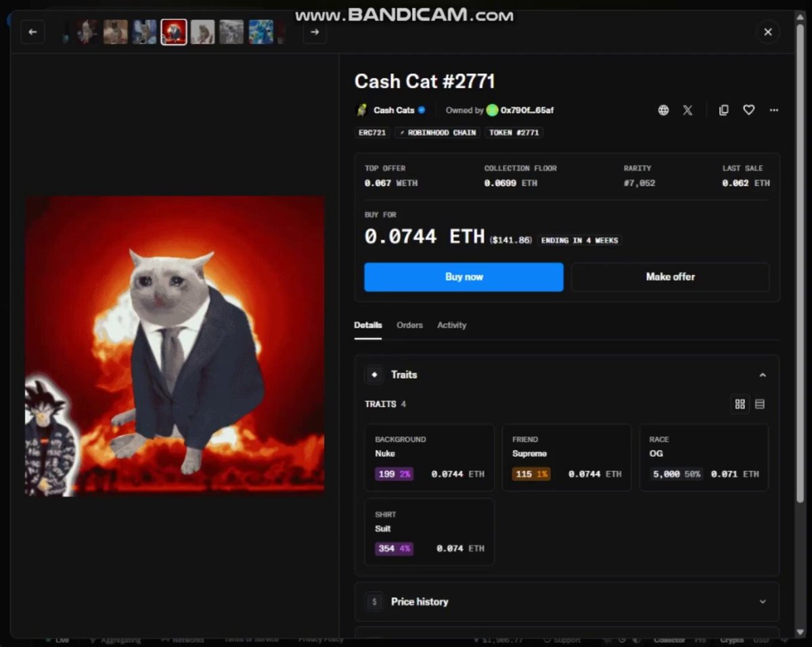Image resolution: width=812 pixels, height=647 pixels.
Task: Click the Traits section diamond icon
Action: coord(374,375)
